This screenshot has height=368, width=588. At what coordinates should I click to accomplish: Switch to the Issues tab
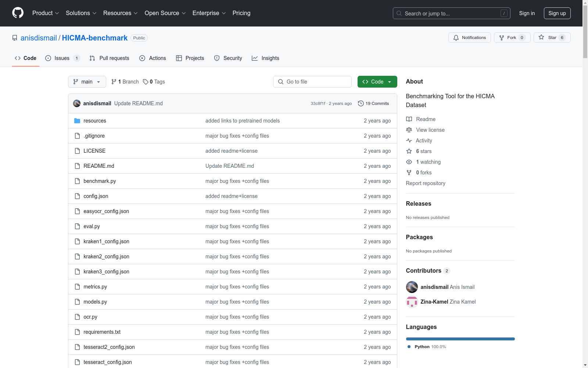[62, 58]
